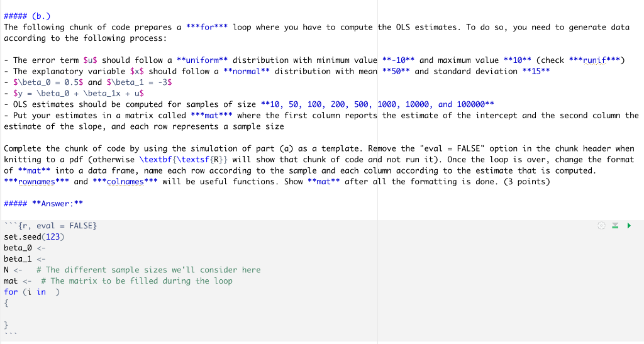The height and width of the screenshot is (344, 644).
Task: Run all chunks above this chunk
Action: [615, 225]
